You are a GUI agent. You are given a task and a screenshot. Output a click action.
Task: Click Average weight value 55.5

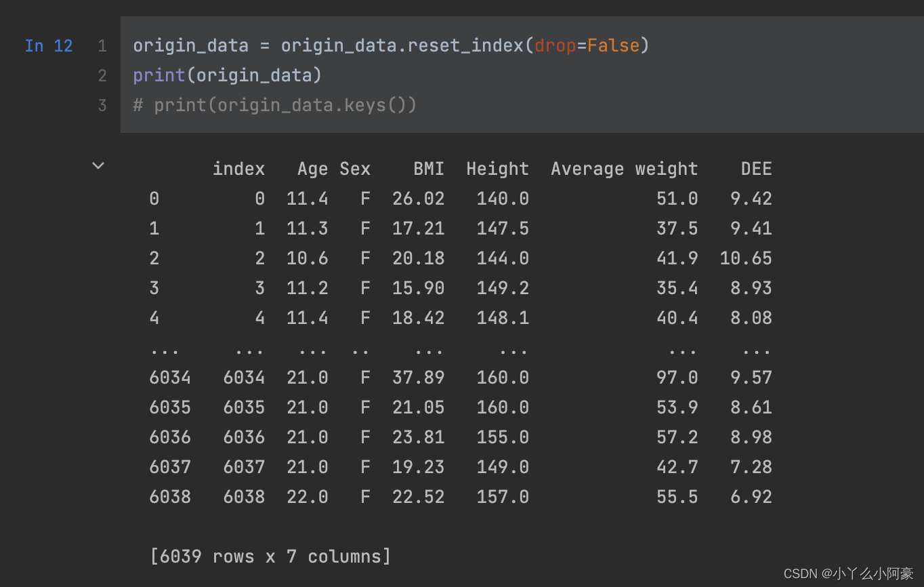tap(677, 497)
